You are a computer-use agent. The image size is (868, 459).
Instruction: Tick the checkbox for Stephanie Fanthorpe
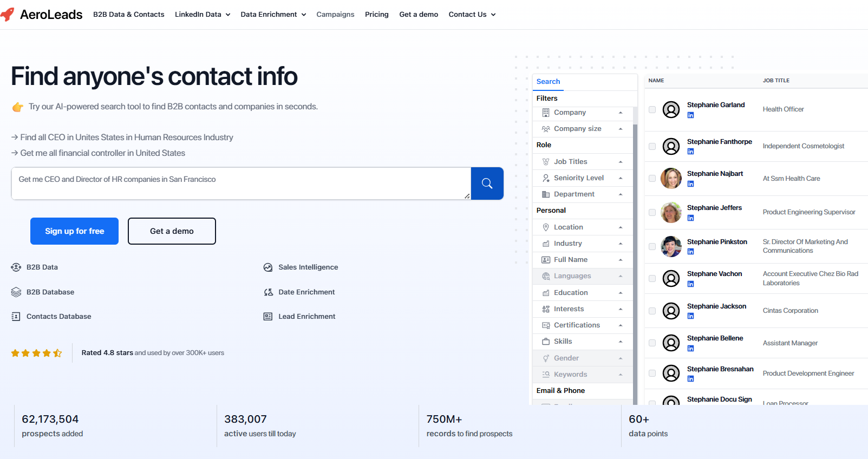click(652, 147)
